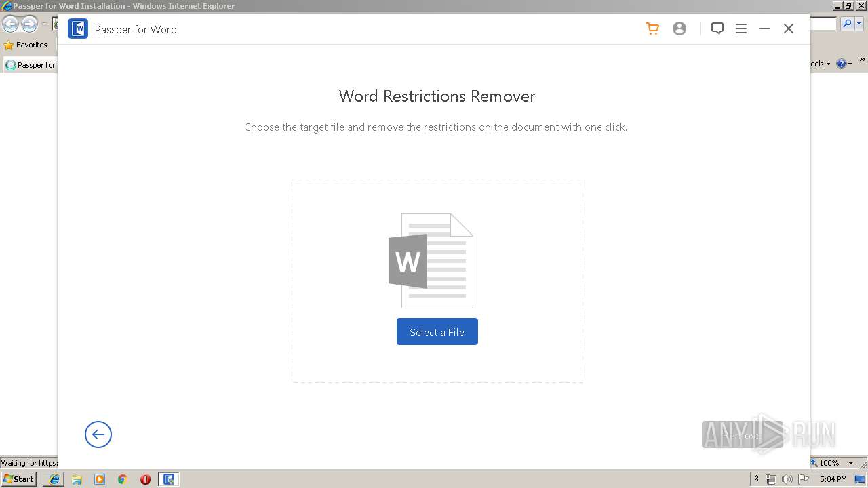The image size is (868, 488).
Task: Open the hamburger menu in Passper
Action: coord(741,28)
